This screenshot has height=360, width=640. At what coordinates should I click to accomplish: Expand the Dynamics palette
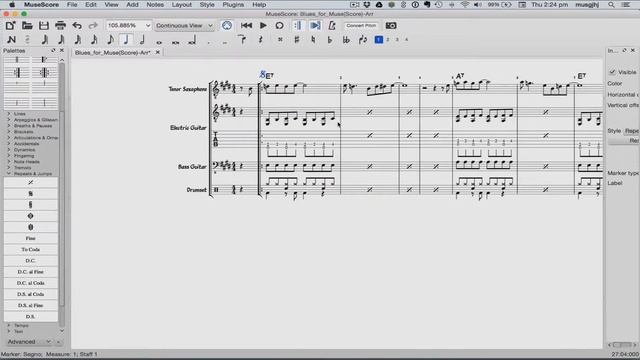pyautogui.click(x=24, y=150)
